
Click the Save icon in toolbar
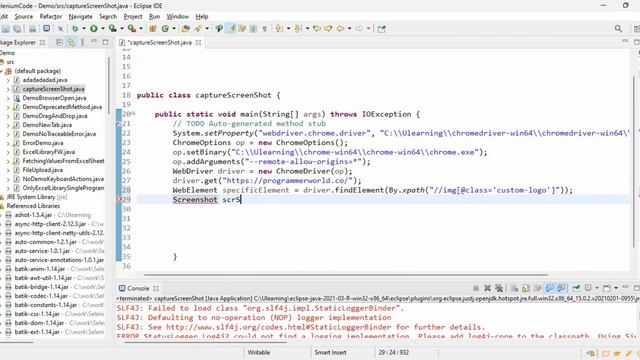[x=6, y=29]
